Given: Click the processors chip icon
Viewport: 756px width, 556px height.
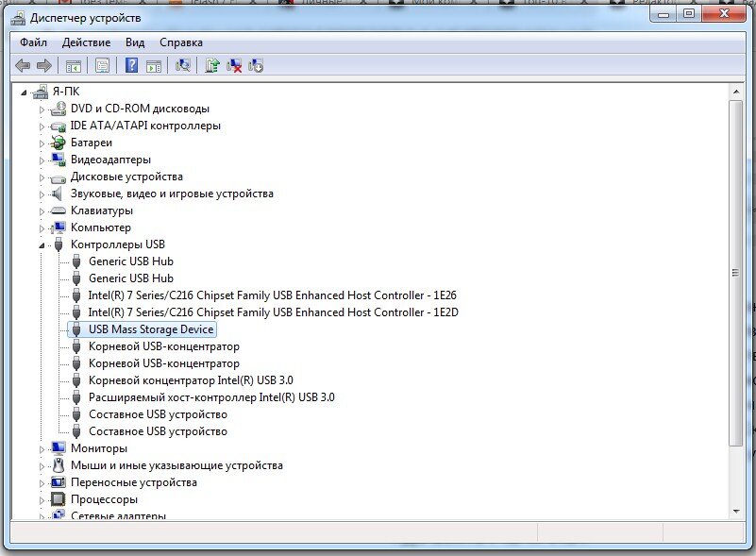Looking at the screenshot, I should (59, 499).
